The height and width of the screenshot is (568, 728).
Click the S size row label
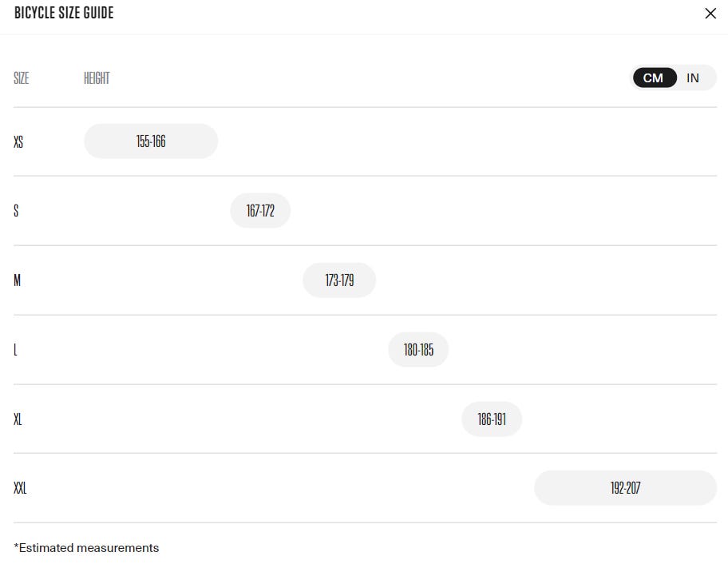pos(16,212)
